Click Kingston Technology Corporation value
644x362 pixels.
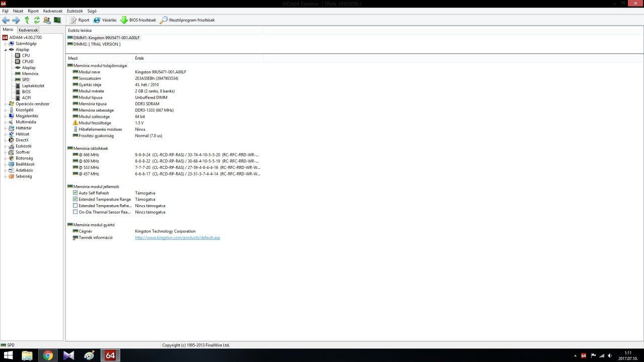point(165,231)
